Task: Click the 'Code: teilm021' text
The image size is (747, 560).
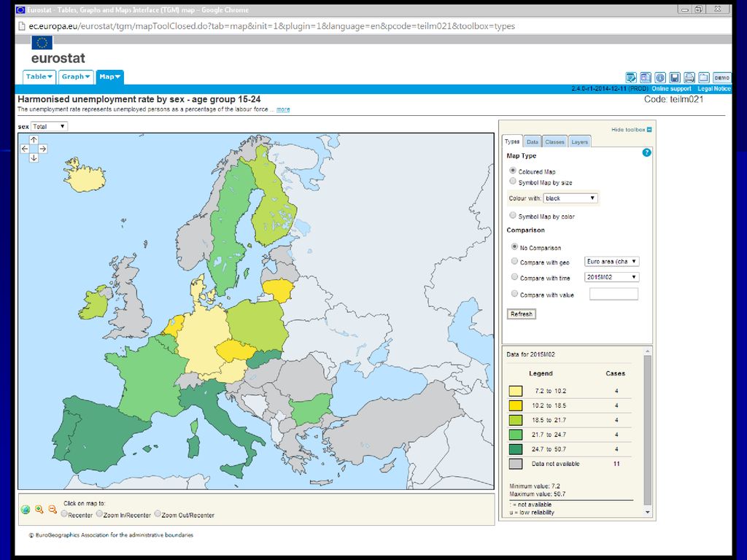Action: 673,99
